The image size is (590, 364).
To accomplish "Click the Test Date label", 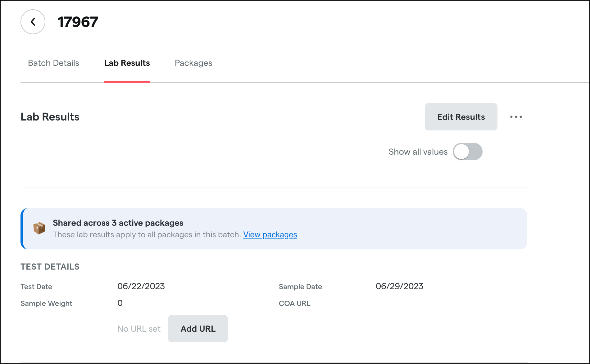I will tap(36, 287).
